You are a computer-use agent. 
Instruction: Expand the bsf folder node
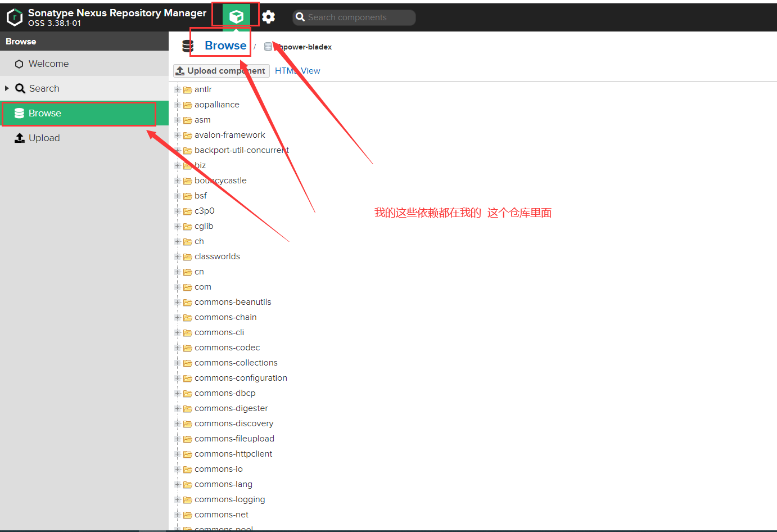[178, 196]
